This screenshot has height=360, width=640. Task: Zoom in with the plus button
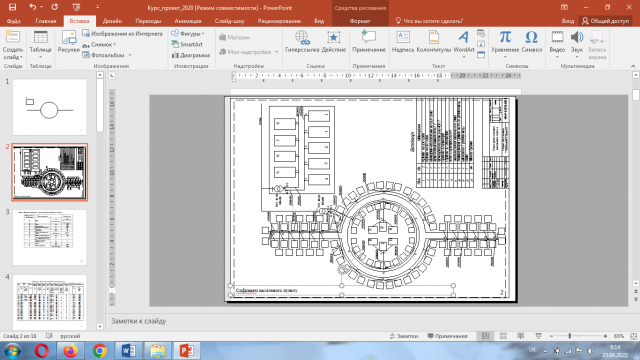[605, 336]
